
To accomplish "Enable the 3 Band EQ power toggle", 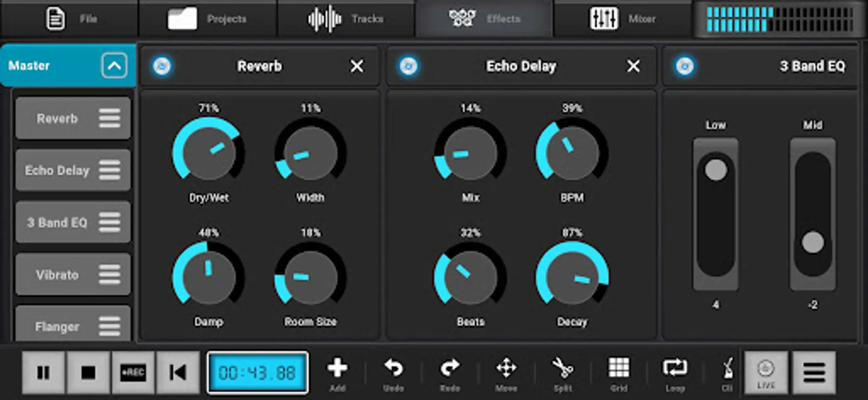I will (685, 66).
